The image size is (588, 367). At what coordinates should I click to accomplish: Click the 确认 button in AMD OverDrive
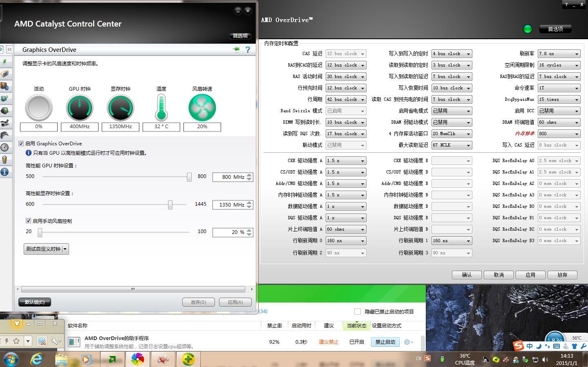(467, 275)
